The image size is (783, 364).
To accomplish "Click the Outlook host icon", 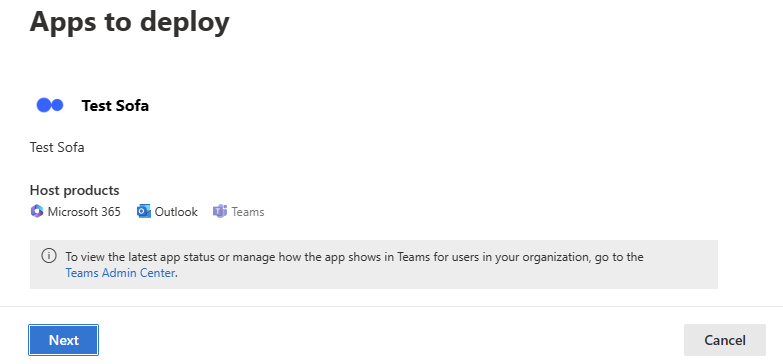I will [144, 212].
